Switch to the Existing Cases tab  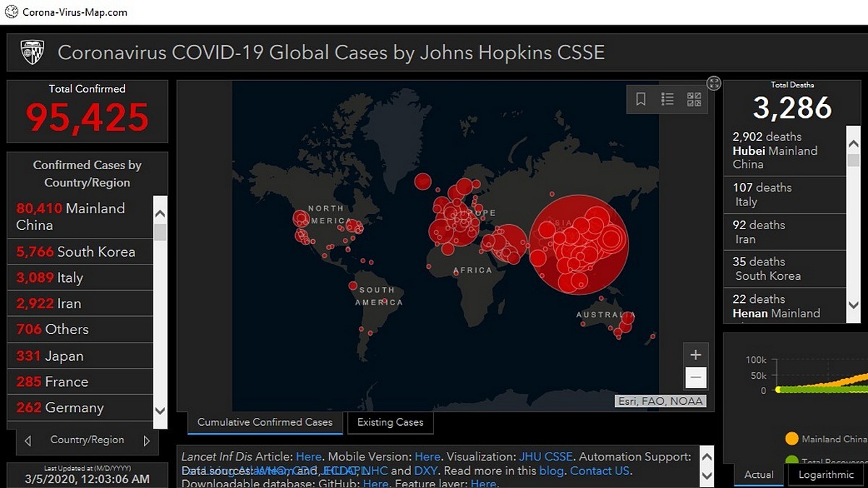[390, 422]
